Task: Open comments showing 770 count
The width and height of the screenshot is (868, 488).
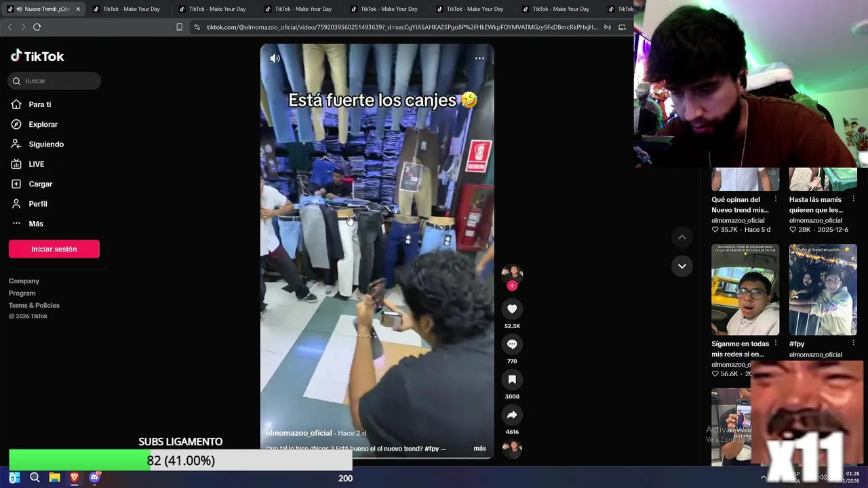Action: tap(512, 344)
